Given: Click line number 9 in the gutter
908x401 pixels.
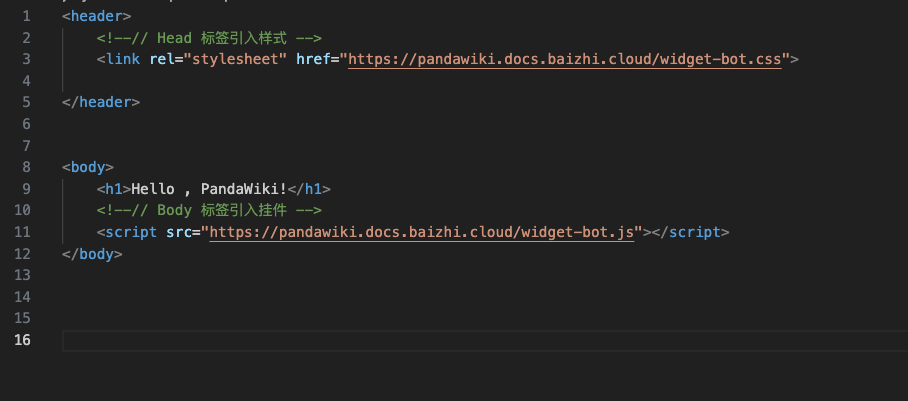Looking at the screenshot, I should click(26, 189).
